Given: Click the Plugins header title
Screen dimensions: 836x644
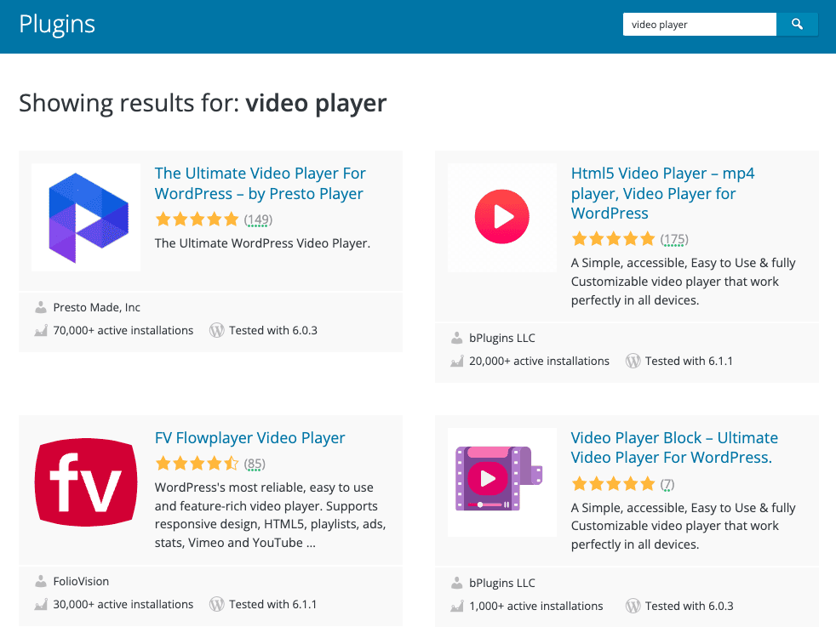Looking at the screenshot, I should tap(57, 25).
